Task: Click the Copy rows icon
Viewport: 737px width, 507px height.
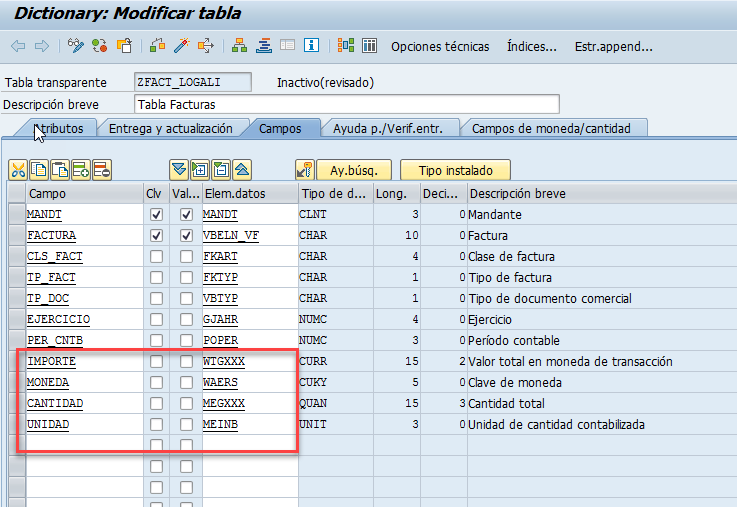Action: [x=39, y=170]
